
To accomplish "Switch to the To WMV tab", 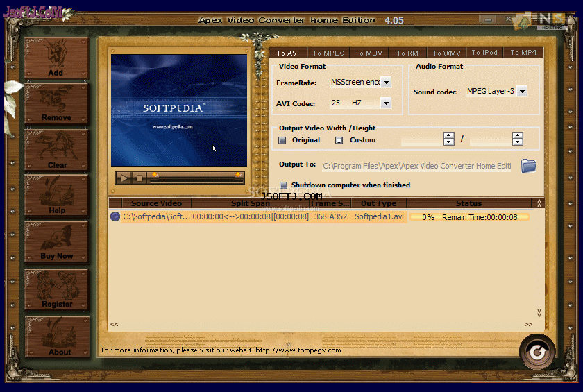I will [446, 53].
